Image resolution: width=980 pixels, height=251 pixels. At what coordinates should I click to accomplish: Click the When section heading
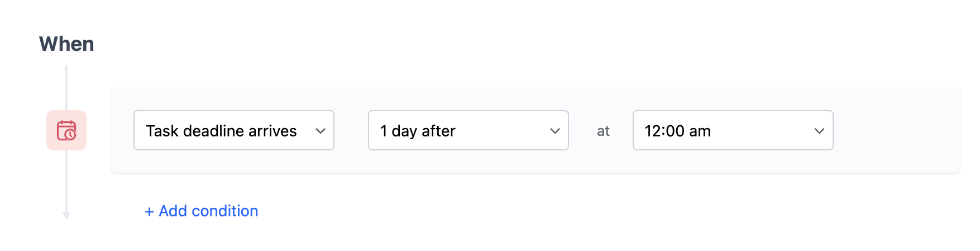(x=66, y=44)
